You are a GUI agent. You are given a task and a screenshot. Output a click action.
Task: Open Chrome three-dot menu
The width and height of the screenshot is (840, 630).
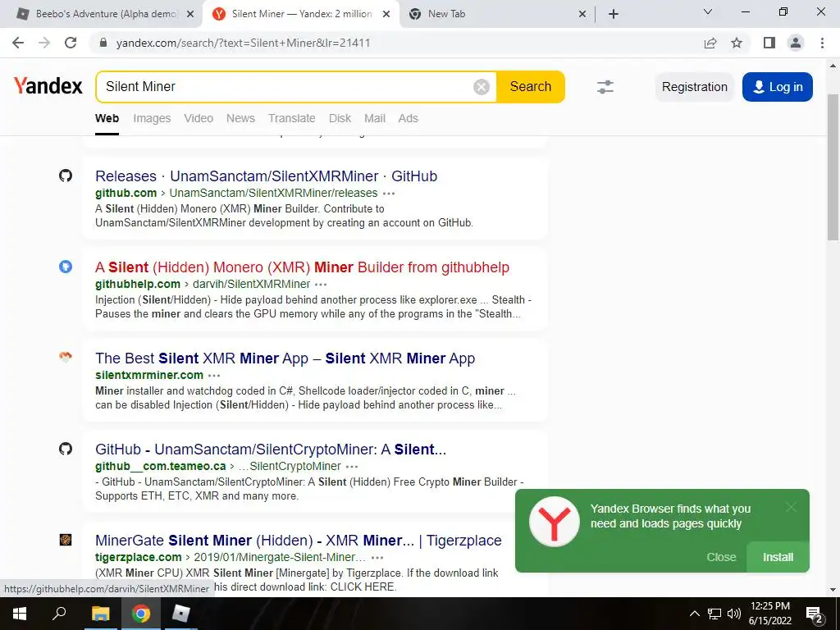point(822,43)
